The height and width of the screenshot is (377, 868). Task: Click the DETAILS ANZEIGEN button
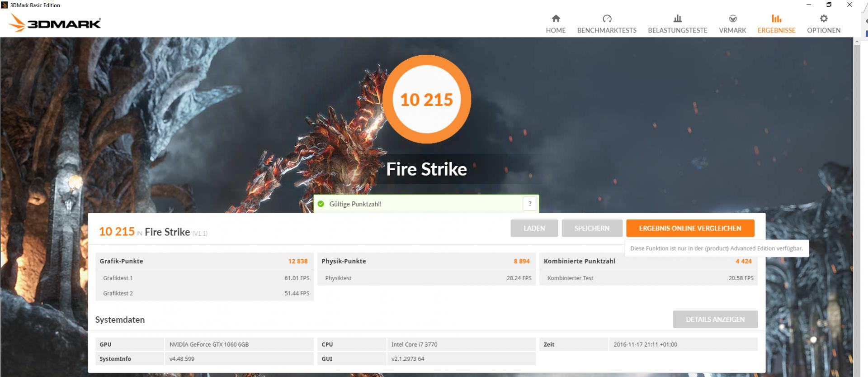click(x=715, y=320)
